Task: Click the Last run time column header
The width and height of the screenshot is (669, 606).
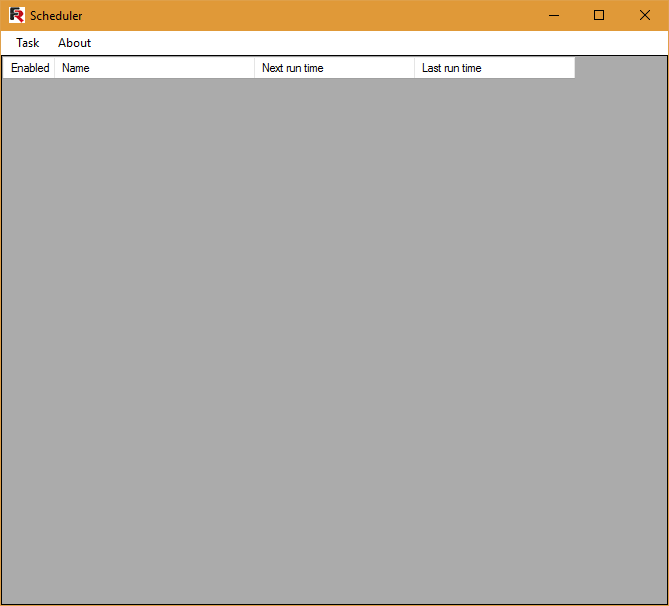Action: pyautogui.click(x=494, y=68)
